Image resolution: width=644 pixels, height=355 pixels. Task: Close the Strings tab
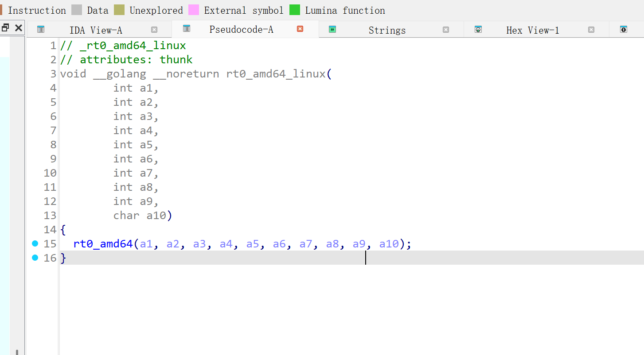click(446, 30)
